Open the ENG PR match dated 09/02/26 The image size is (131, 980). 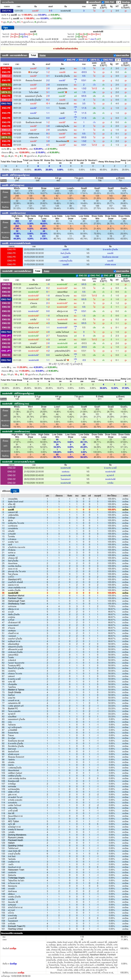pyautogui.click(x=65, y=72)
